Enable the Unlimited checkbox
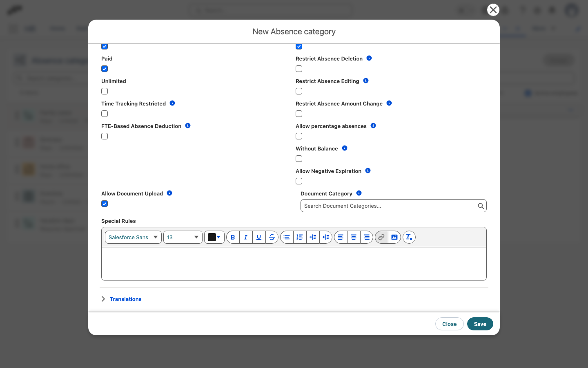This screenshot has height=368, width=588. click(x=105, y=91)
